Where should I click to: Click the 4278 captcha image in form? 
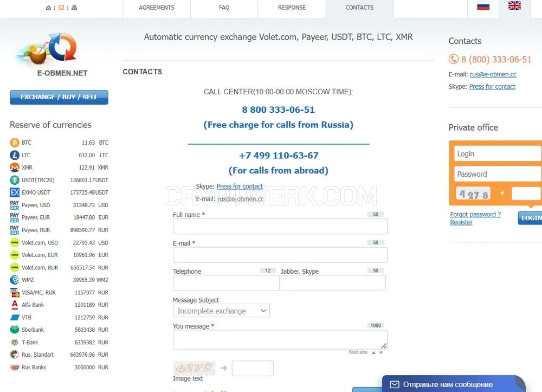pos(194,368)
